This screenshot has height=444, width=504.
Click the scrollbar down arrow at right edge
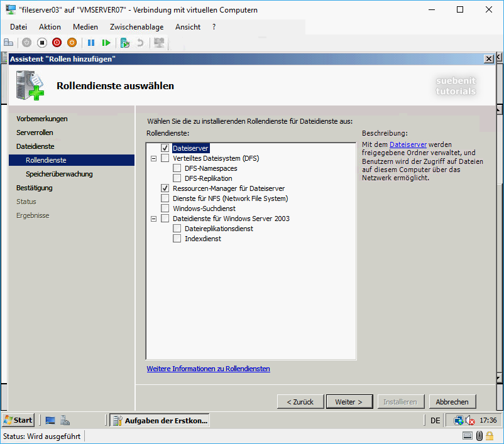coord(499,377)
